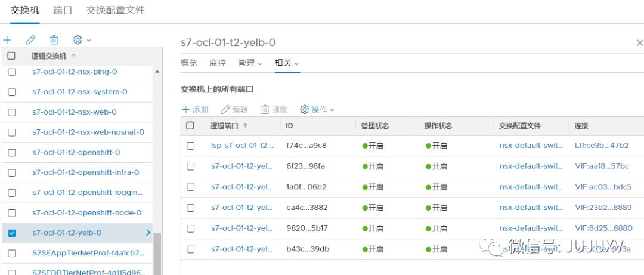Screen dimensions: 644x275
Task: Click the 删除 button in the ports toolbar
Action: pos(274,110)
